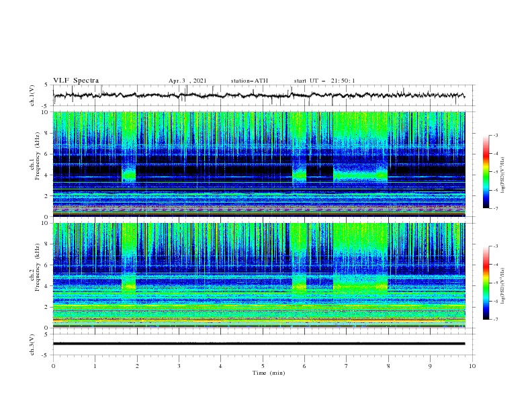Click the ch.1 spectrogram burst between 7 and 8 min
532x411 pixels.
tap(360, 175)
